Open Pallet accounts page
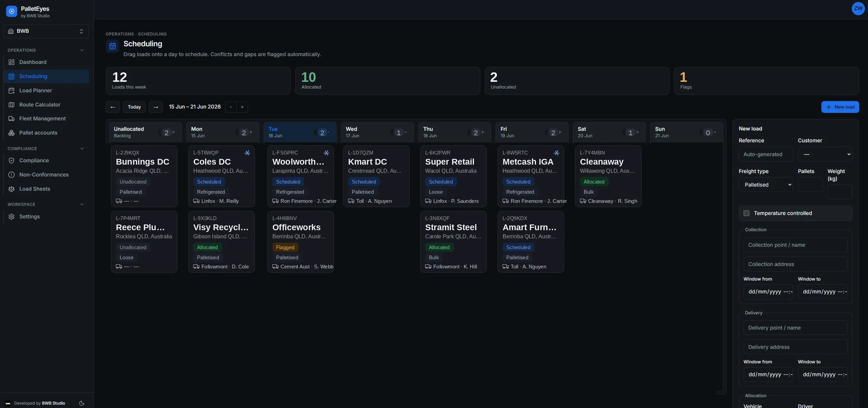This screenshot has width=868, height=408. 46,133
